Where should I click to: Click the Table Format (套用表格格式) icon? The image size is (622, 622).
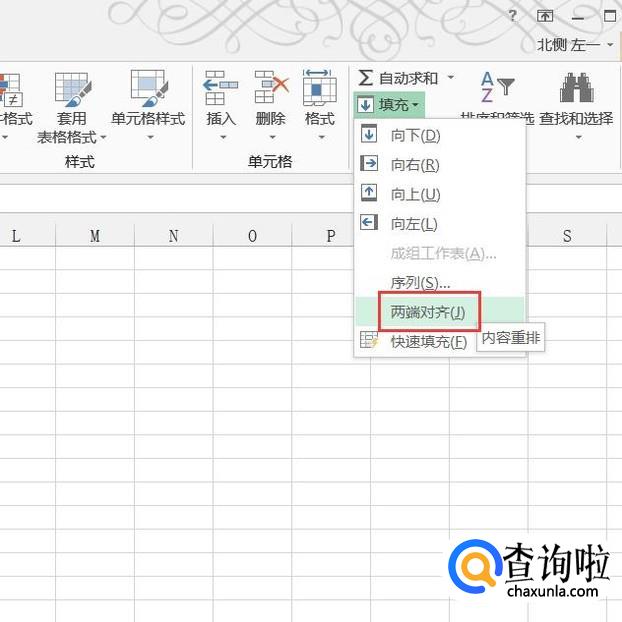[73, 89]
